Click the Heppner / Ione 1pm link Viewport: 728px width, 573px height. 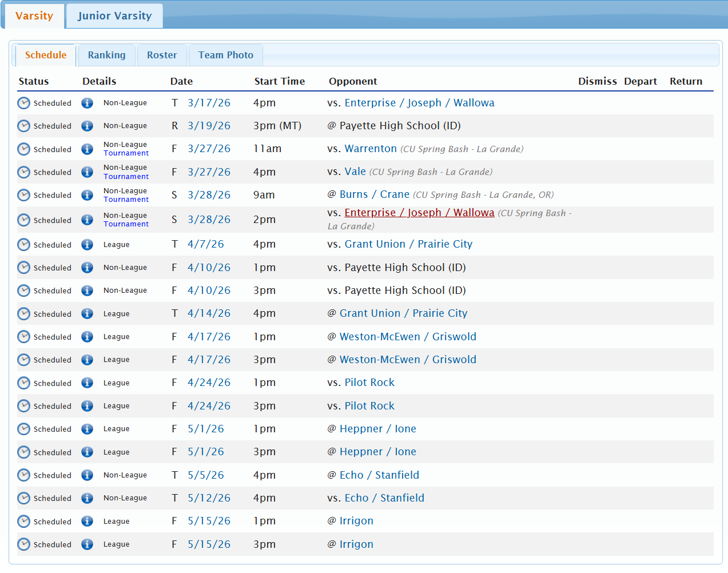[x=377, y=429]
